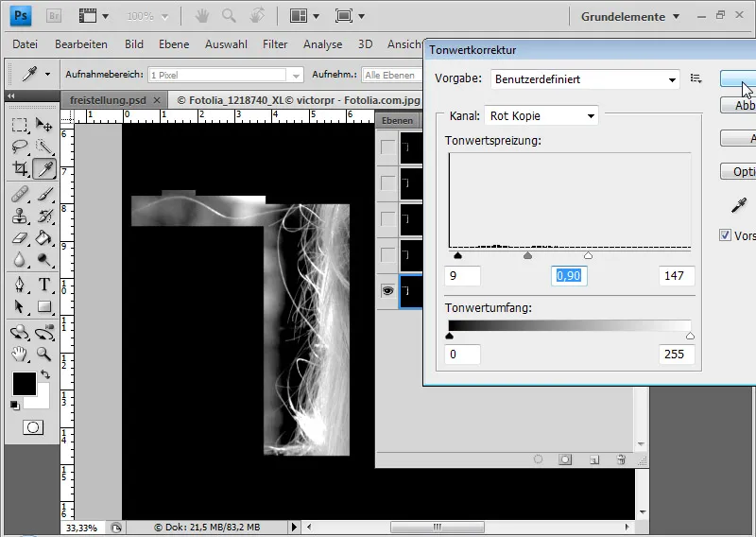Select the Dodge tool
756x537 pixels.
44,260
